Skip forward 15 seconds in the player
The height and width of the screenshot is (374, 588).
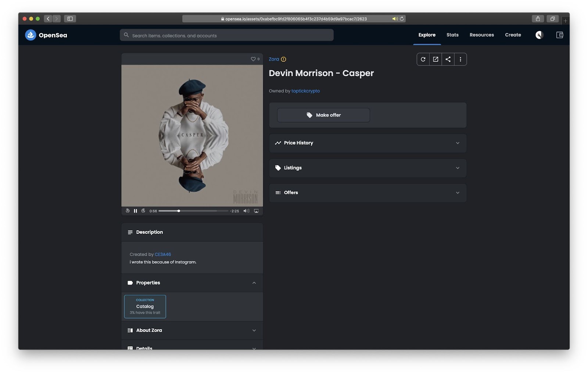click(x=143, y=211)
